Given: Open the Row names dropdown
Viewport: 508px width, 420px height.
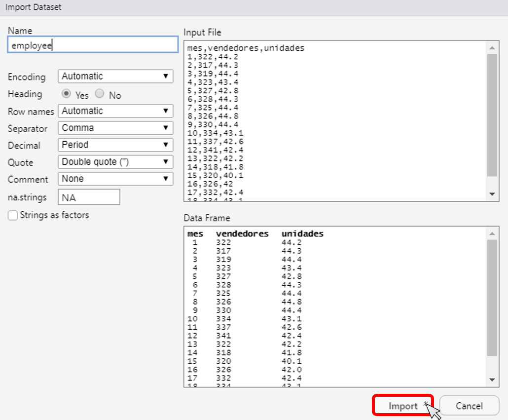Looking at the screenshot, I should coord(115,111).
